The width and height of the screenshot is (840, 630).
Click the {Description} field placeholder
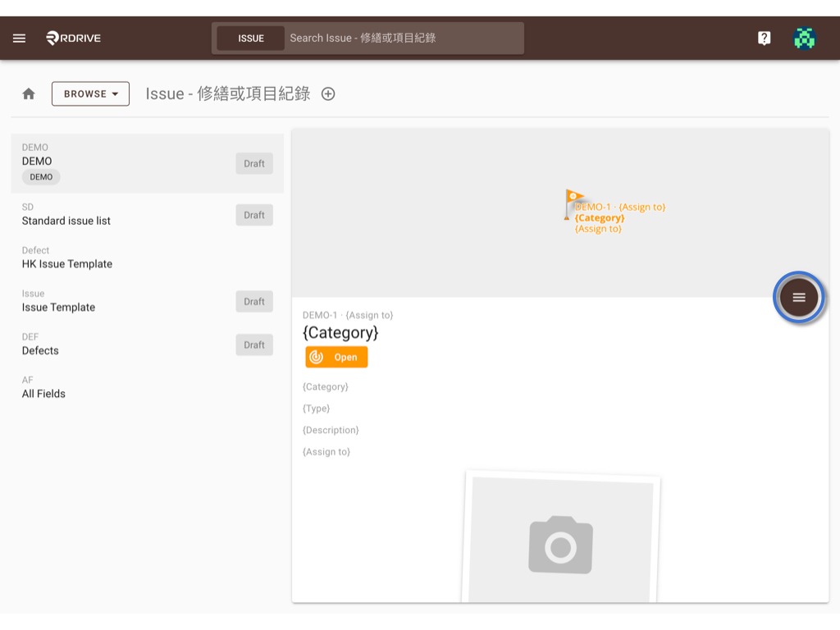331,430
